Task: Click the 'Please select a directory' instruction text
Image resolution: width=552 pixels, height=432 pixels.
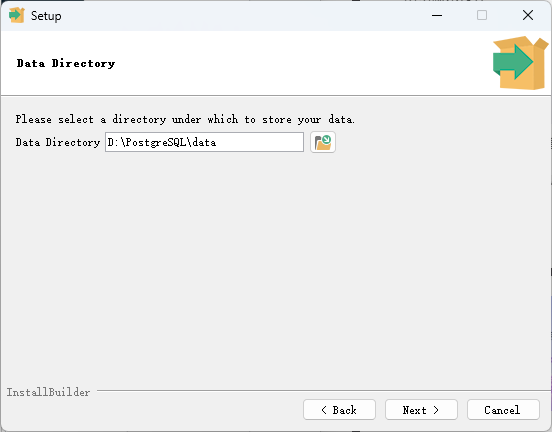Action: (x=185, y=119)
